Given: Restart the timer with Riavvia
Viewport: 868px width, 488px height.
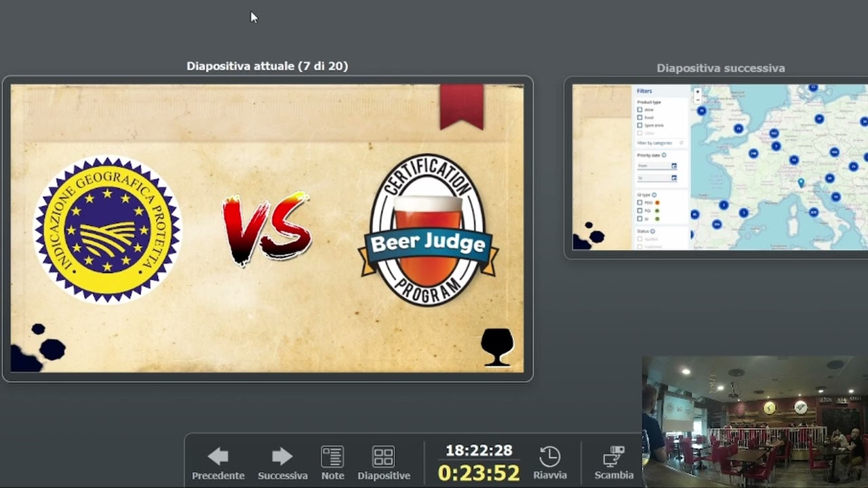Looking at the screenshot, I should click(550, 464).
